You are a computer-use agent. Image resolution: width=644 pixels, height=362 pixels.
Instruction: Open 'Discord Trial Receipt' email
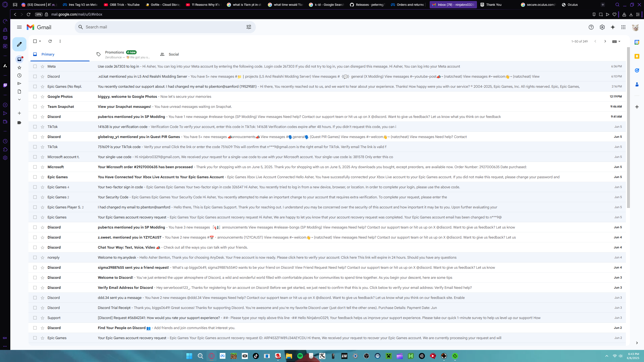click(x=327, y=308)
